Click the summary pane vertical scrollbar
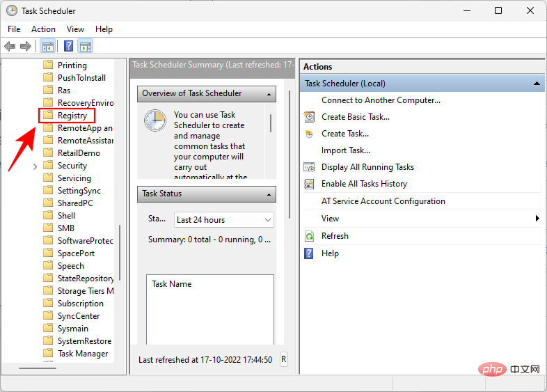Screen dimensions: 547x392 pyautogui.click(x=290, y=155)
